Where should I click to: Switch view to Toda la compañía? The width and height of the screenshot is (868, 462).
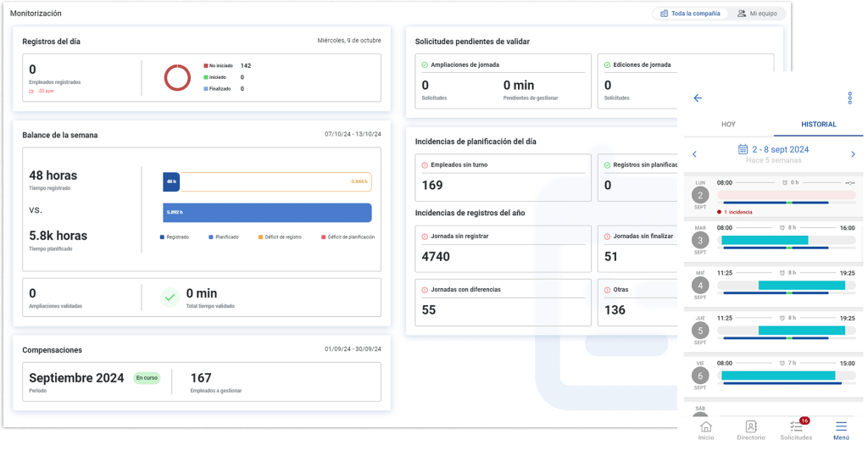click(690, 14)
